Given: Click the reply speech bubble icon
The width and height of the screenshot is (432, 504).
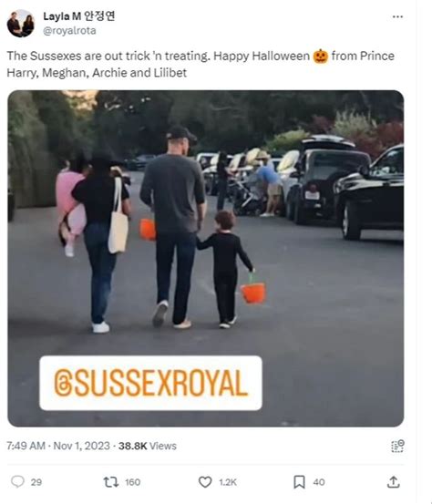Looking at the screenshot, I should tap(17, 481).
